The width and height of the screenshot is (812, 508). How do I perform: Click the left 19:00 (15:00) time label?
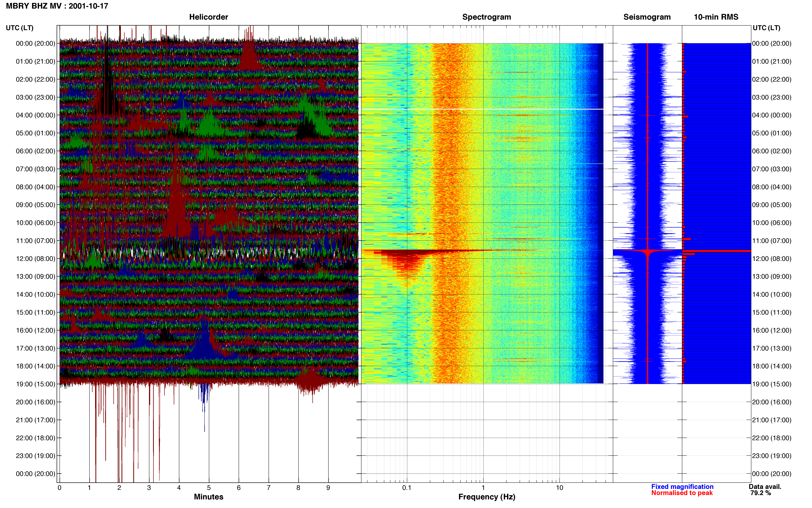[36, 384]
